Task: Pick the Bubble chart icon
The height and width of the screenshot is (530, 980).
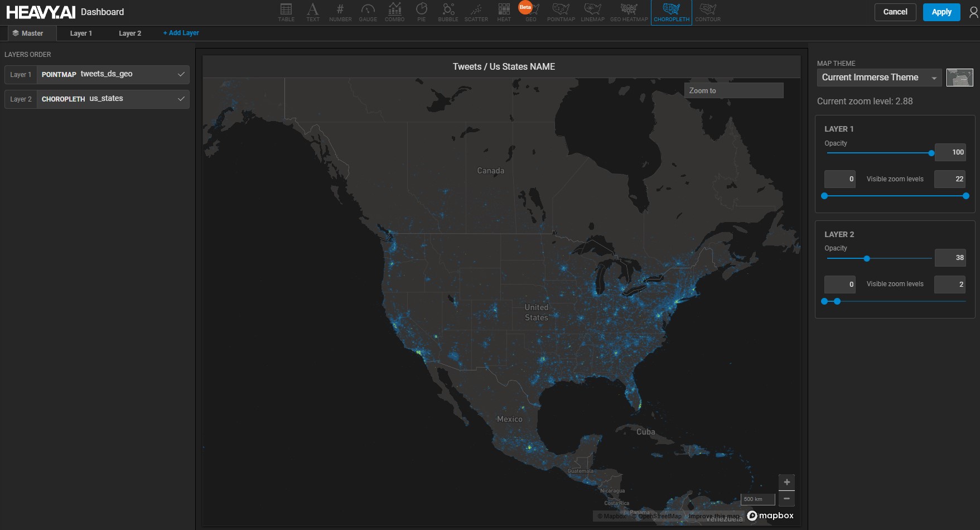Action: (x=448, y=12)
